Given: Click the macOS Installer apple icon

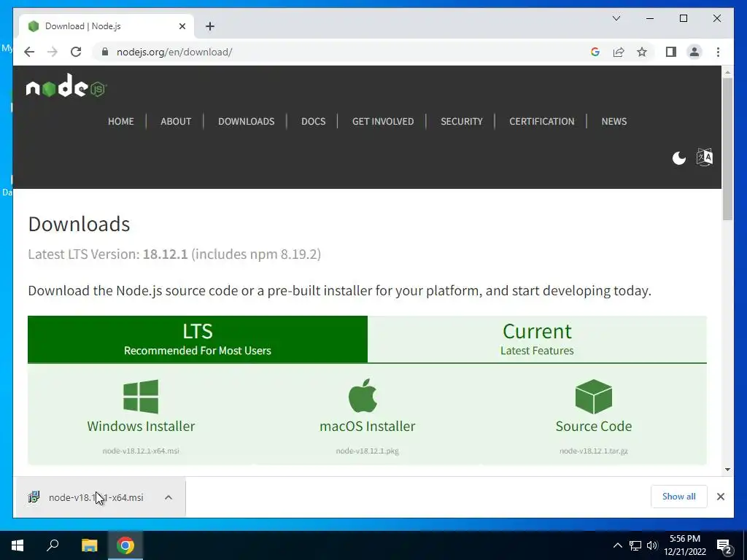Looking at the screenshot, I should click(363, 396).
